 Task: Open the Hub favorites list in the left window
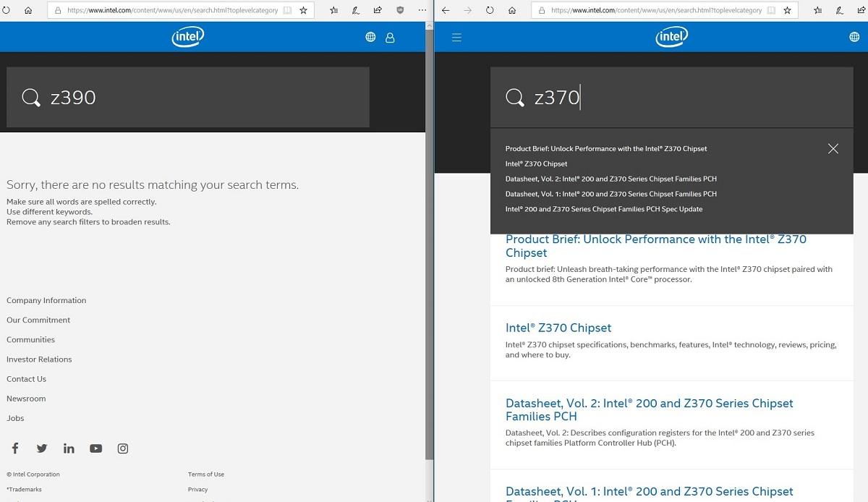(x=333, y=10)
